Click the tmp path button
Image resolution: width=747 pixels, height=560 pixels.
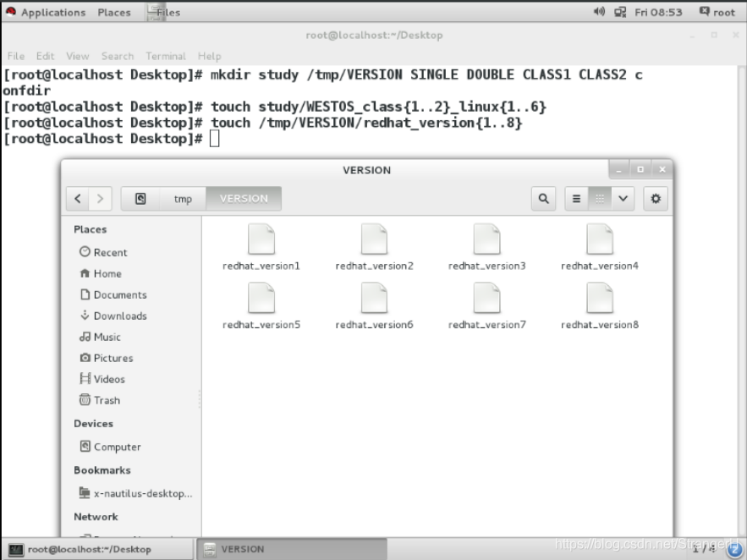click(183, 199)
